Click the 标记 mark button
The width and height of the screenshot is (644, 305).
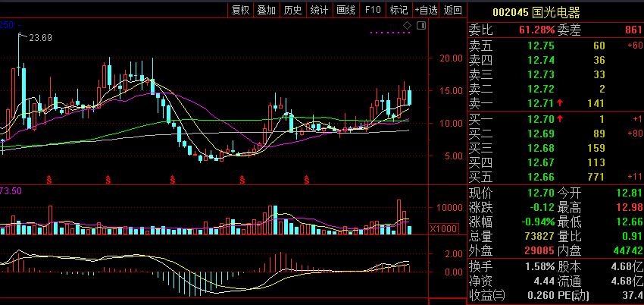coord(399,11)
